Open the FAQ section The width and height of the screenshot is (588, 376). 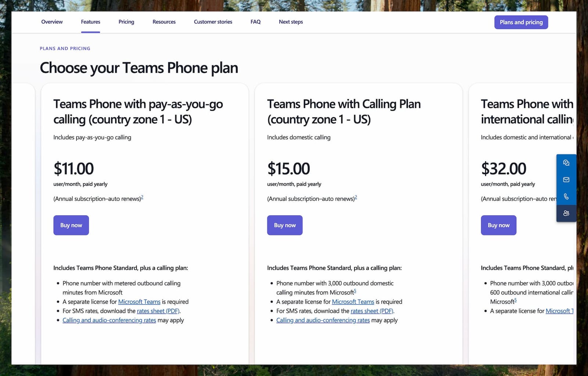pos(255,22)
